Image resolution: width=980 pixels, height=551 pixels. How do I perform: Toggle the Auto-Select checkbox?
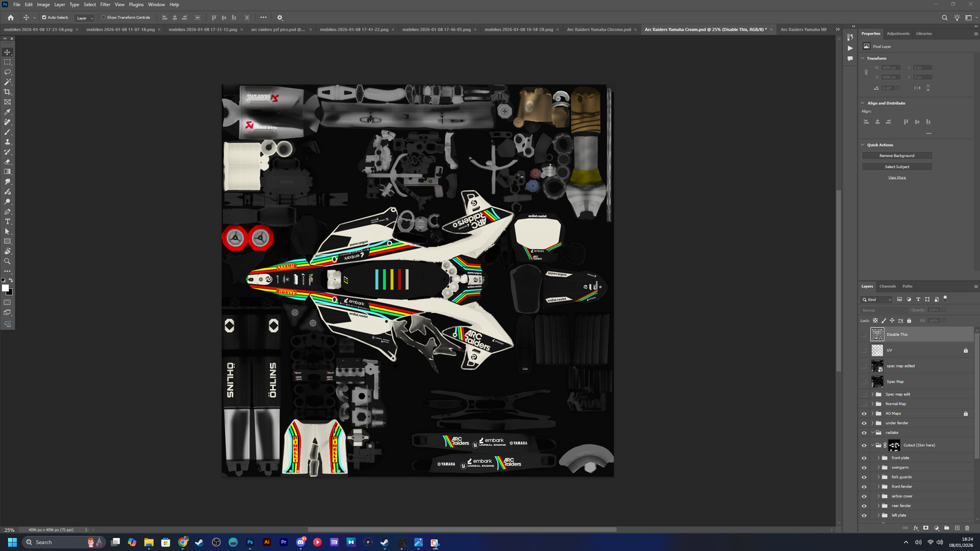point(44,18)
